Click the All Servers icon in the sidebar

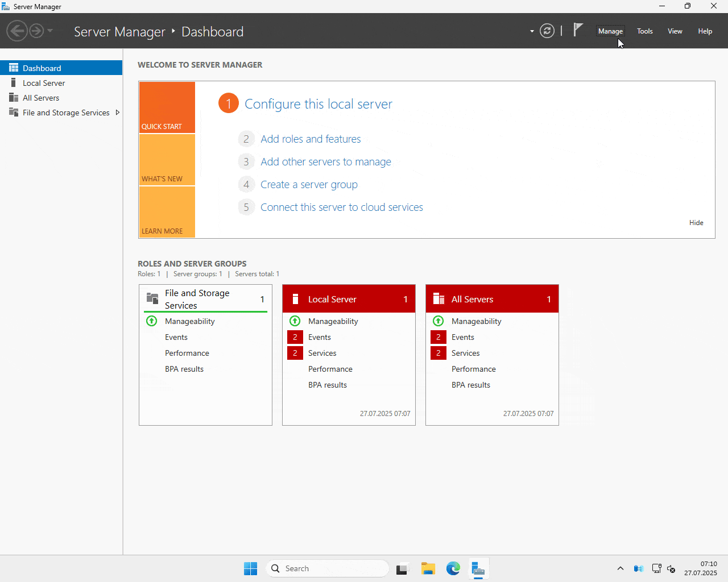[13, 97]
